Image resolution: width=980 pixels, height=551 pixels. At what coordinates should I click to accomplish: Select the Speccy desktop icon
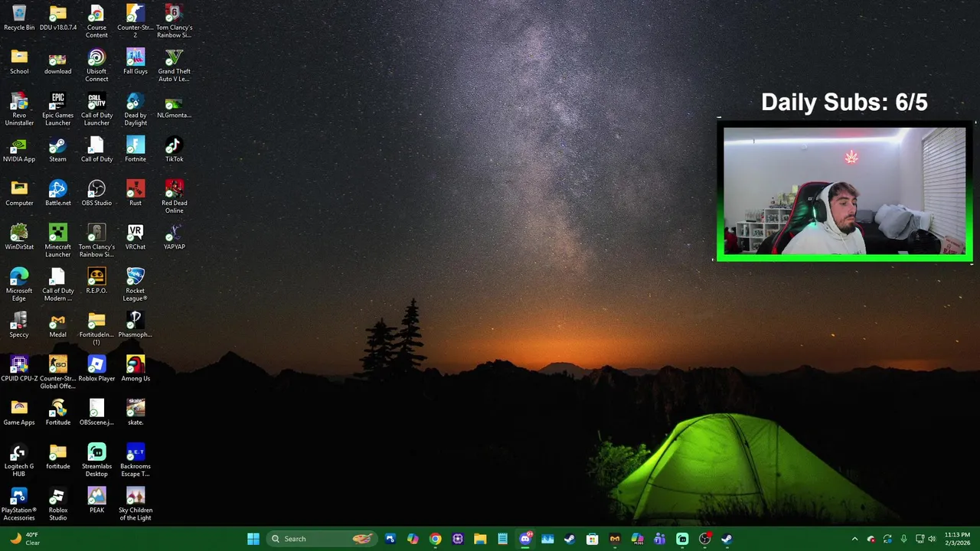[19, 325]
